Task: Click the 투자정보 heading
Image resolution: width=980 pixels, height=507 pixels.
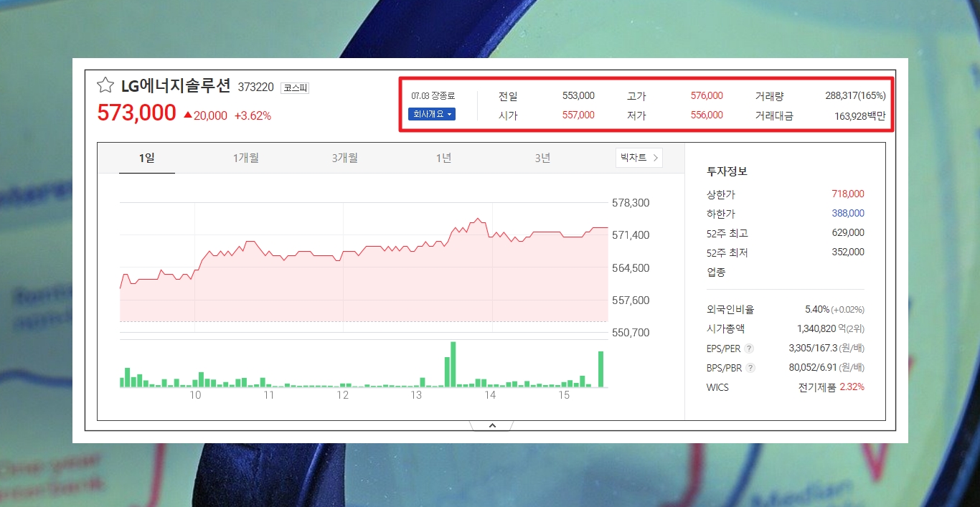Action: [x=727, y=171]
